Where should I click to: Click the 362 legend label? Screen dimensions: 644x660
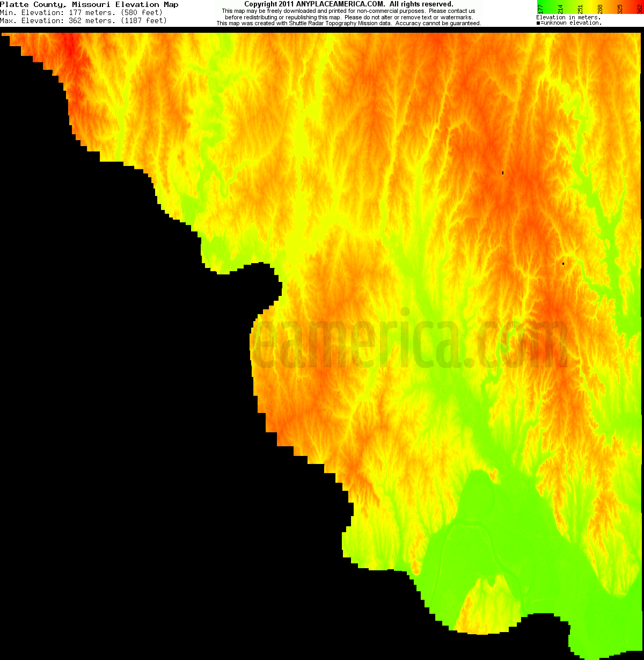click(x=640, y=8)
